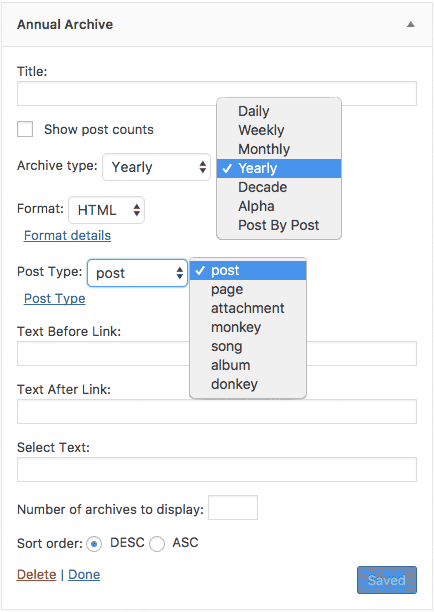Viewport: 434px width, 612px height.
Task: Select DESC sort order radio
Action: (94, 544)
